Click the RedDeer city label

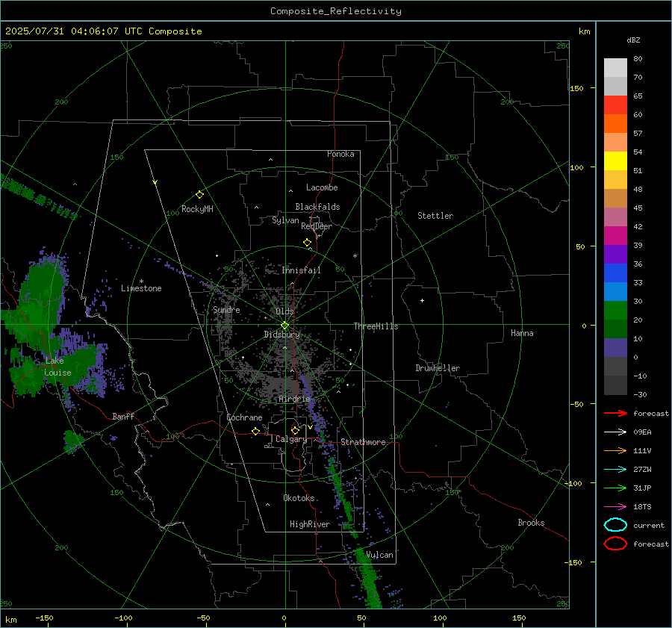tap(317, 226)
